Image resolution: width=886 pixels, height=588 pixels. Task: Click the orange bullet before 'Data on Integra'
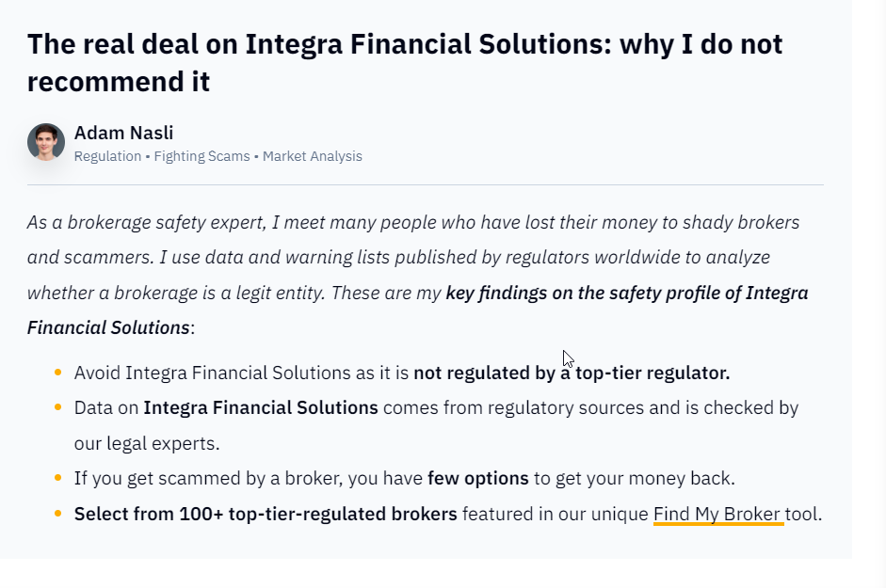click(57, 406)
